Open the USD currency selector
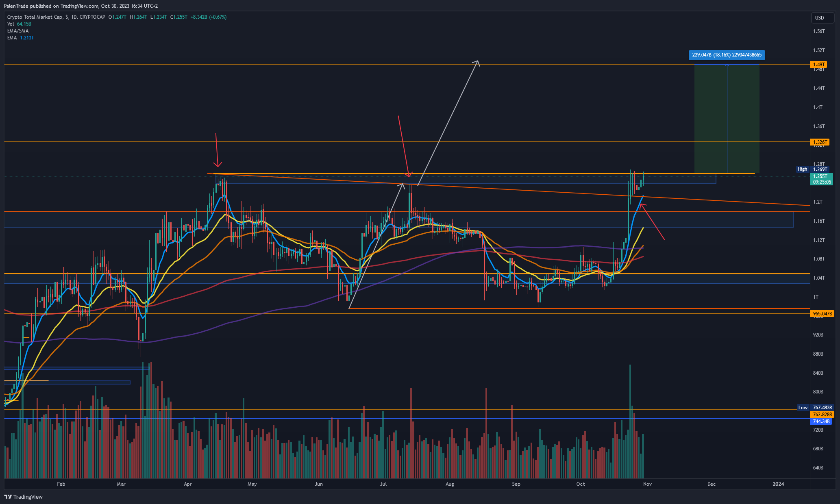840x504 pixels. (x=822, y=17)
